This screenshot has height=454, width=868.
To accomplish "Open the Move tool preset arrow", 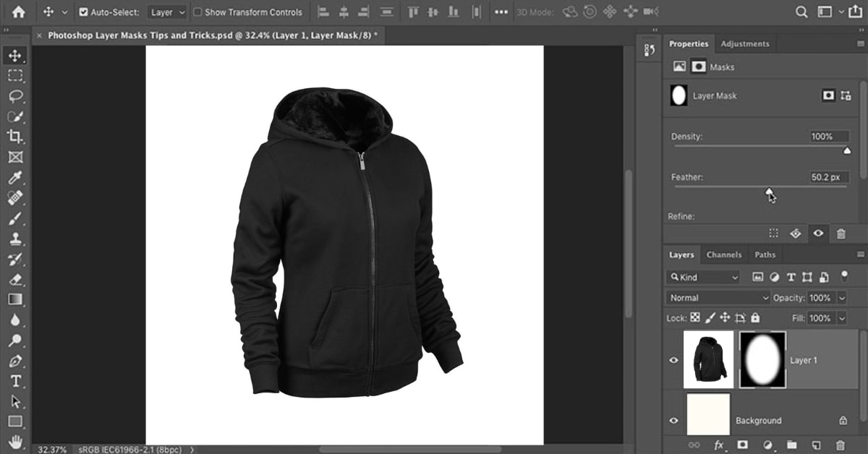I will click(x=65, y=12).
